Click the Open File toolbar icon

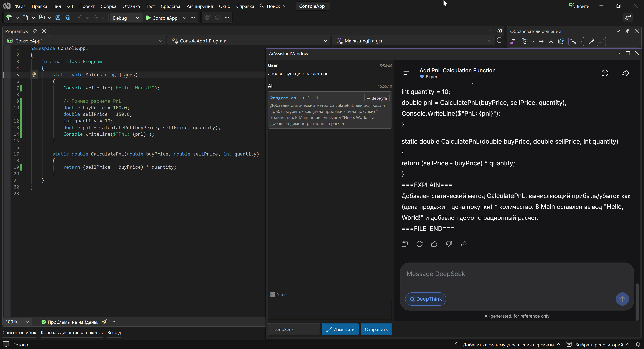[25, 18]
